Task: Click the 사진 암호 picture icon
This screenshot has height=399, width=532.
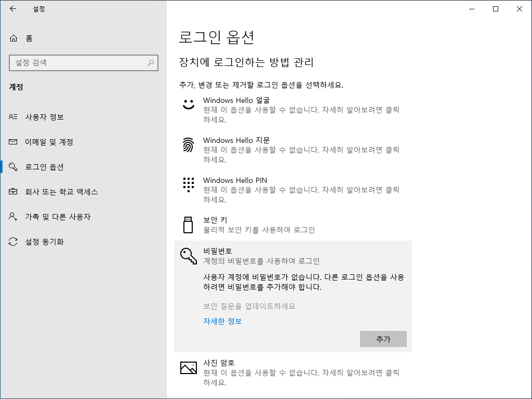Action: coord(188,368)
